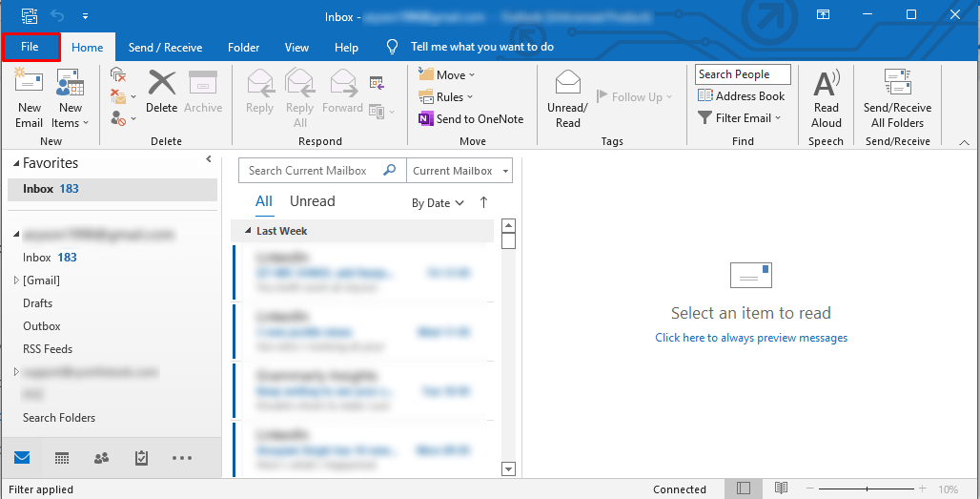Click the Search Current Mailbox field
The height and width of the screenshot is (499, 980).
(322, 171)
